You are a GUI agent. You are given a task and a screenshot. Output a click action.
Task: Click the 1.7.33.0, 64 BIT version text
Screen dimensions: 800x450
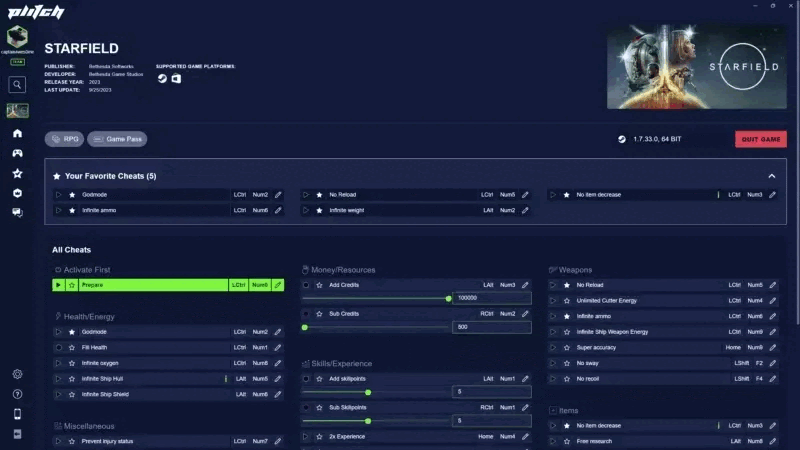657,139
